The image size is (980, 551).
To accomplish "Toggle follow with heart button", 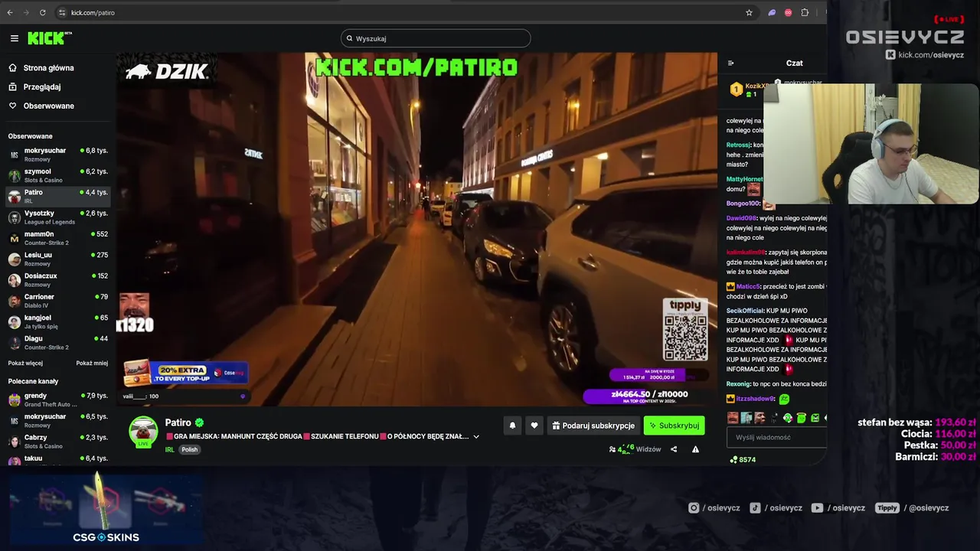I will [534, 425].
